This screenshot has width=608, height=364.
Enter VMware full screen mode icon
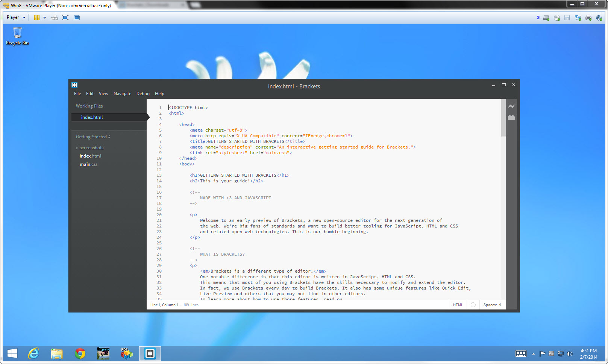click(x=65, y=18)
